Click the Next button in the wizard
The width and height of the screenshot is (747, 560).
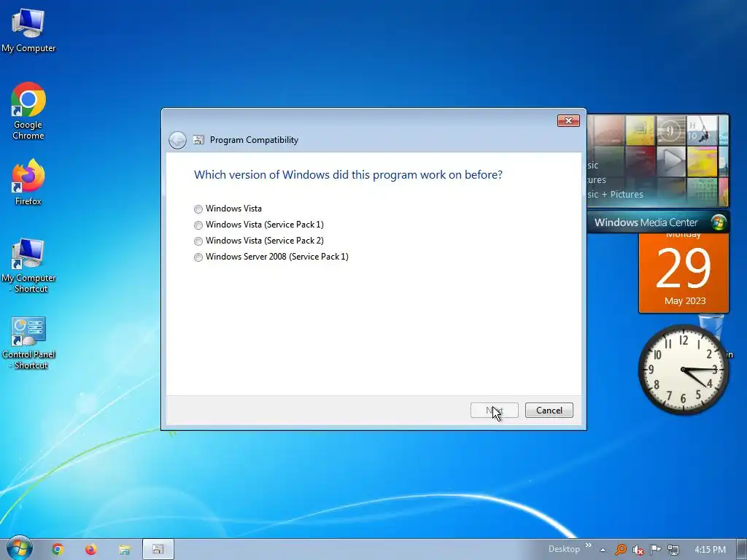pyautogui.click(x=494, y=410)
